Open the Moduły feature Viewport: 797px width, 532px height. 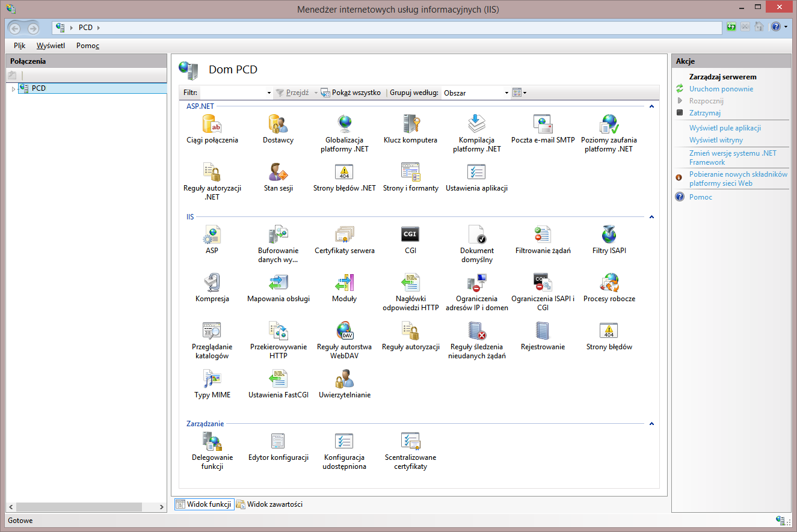tap(345, 288)
